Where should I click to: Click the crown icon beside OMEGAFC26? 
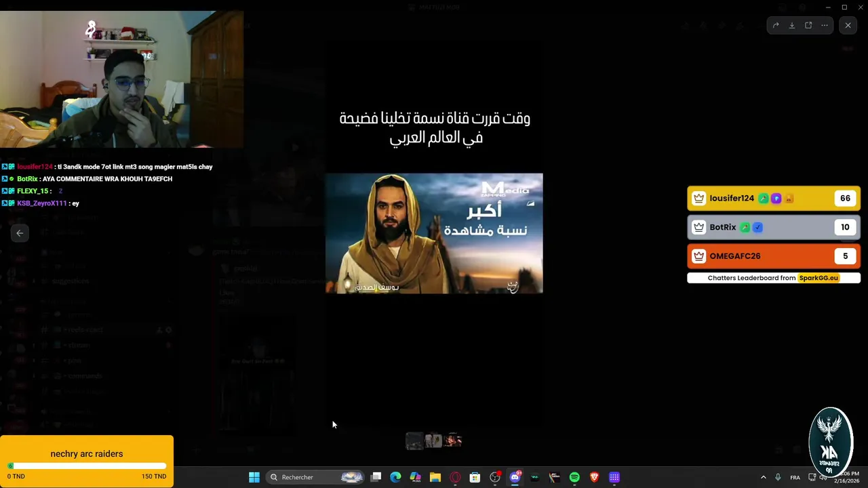click(x=699, y=256)
